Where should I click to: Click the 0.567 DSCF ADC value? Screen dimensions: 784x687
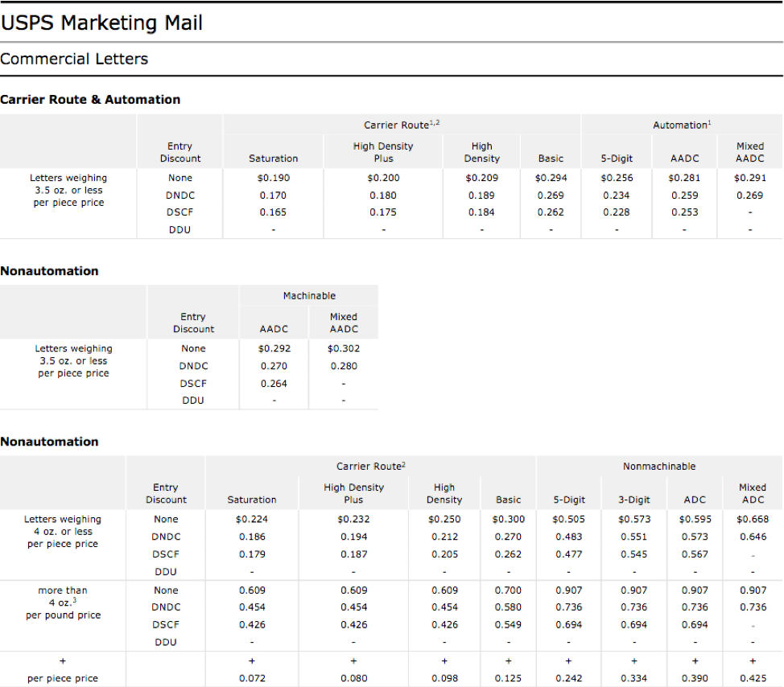point(695,554)
